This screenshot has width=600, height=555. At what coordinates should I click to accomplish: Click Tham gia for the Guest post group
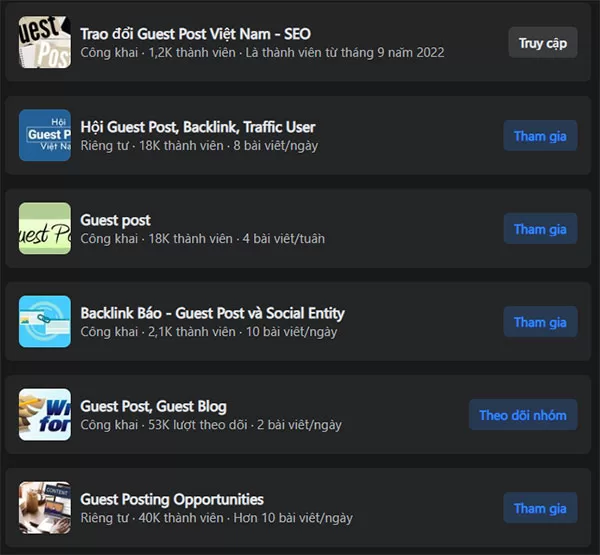[540, 229]
